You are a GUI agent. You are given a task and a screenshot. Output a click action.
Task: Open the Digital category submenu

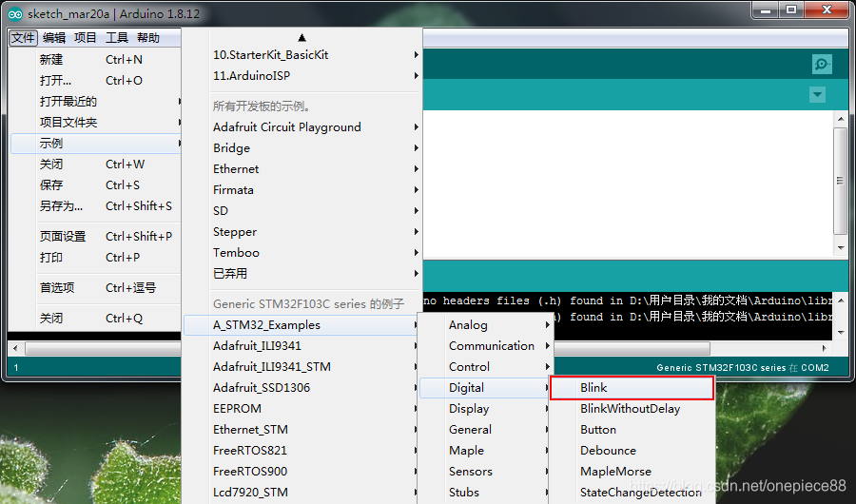pyautogui.click(x=485, y=388)
